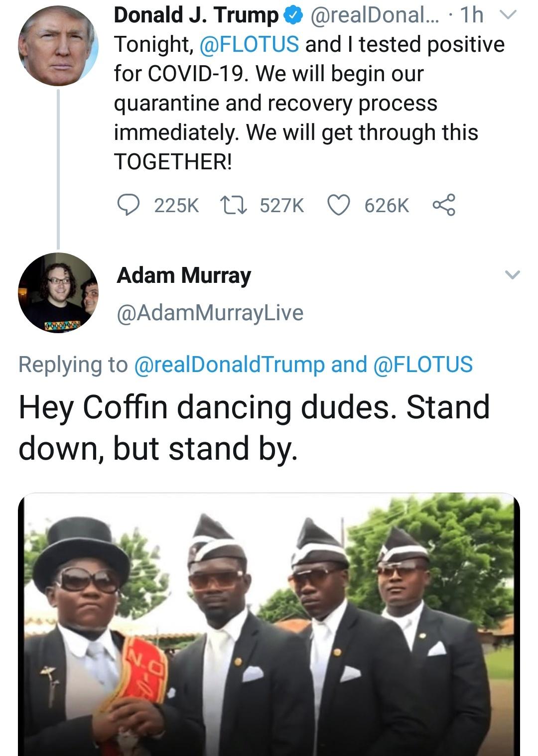Tap the share icon on the tweet
The height and width of the screenshot is (756, 538).
click(x=443, y=205)
